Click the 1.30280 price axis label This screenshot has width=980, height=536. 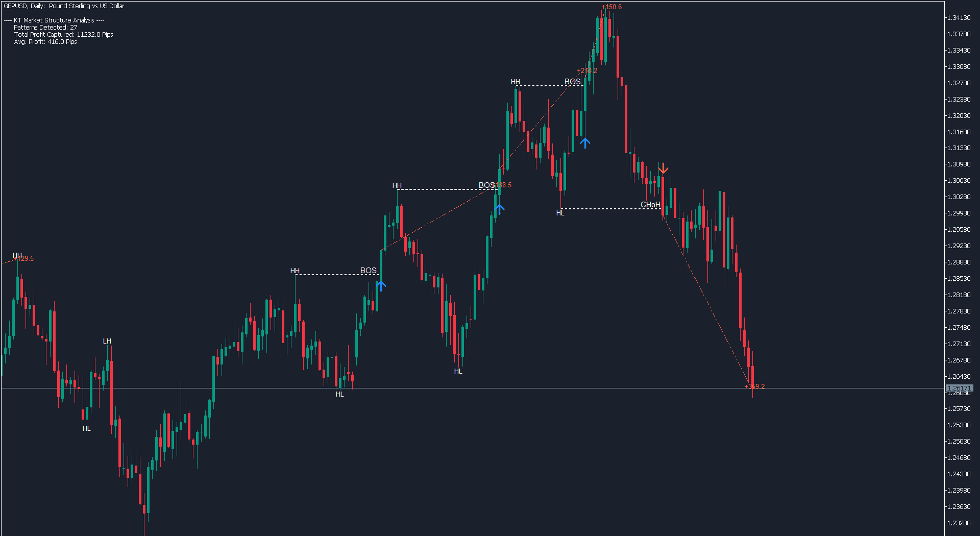point(959,197)
